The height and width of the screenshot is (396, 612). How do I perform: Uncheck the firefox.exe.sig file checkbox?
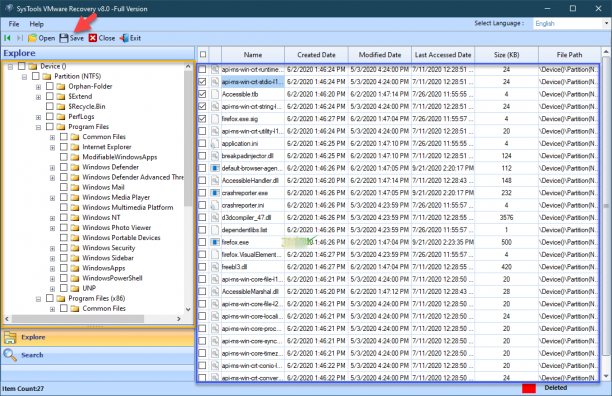202,119
